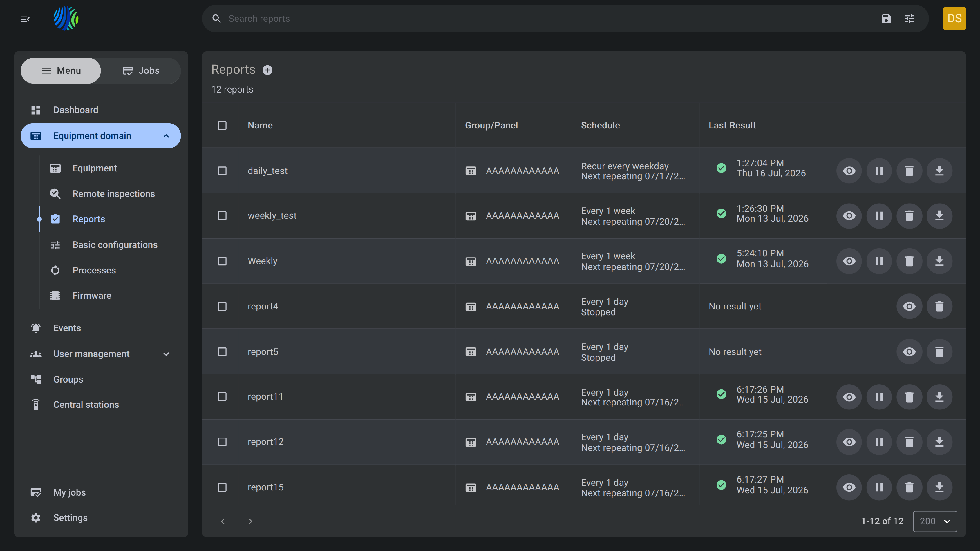Pause the daily_test report schedule
Viewport: 980px width, 551px height.
click(x=879, y=171)
